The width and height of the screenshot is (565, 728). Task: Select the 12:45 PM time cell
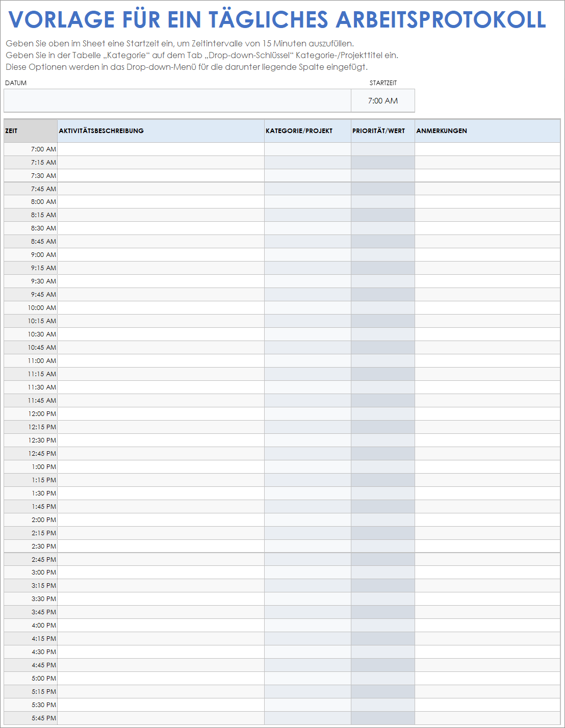click(31, 454)
